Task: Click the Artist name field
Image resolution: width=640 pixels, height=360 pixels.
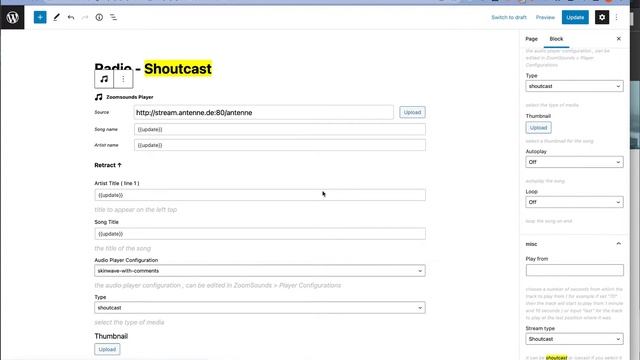Action: (280, 145)
